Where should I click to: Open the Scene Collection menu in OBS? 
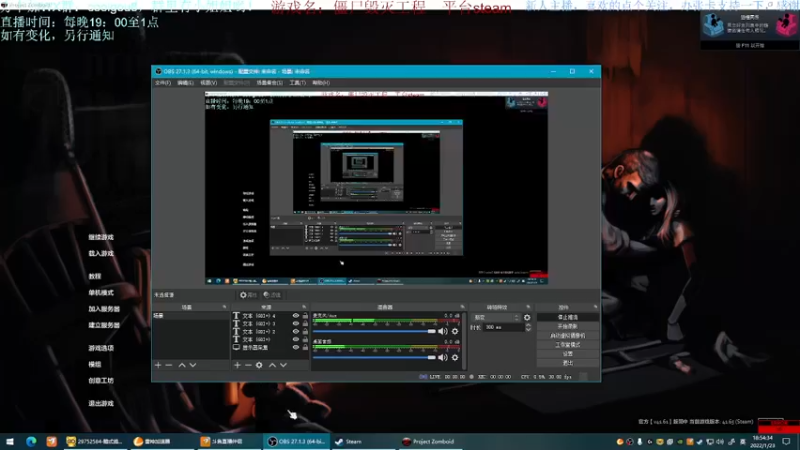[x=269, y=83]
